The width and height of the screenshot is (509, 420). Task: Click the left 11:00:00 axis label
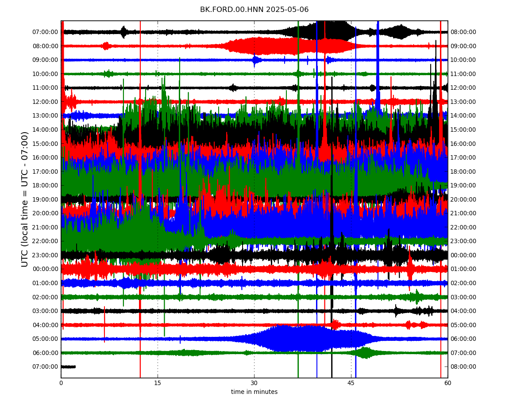click(45, 88)
